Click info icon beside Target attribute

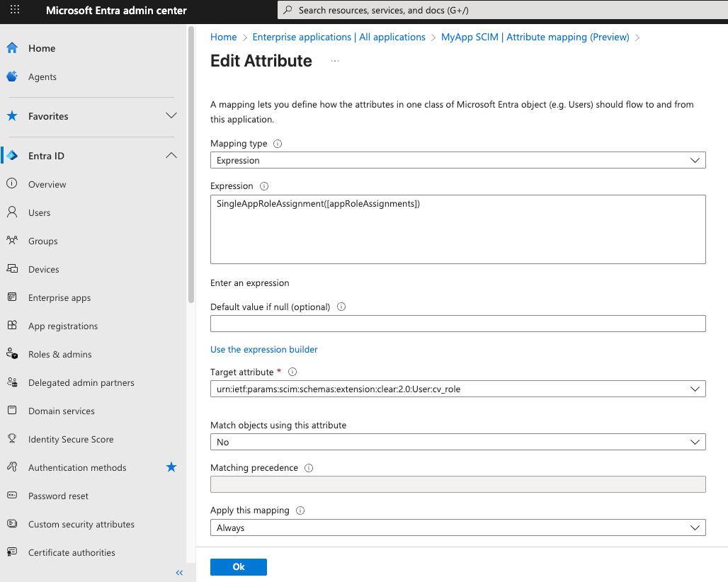click(292, 372)
